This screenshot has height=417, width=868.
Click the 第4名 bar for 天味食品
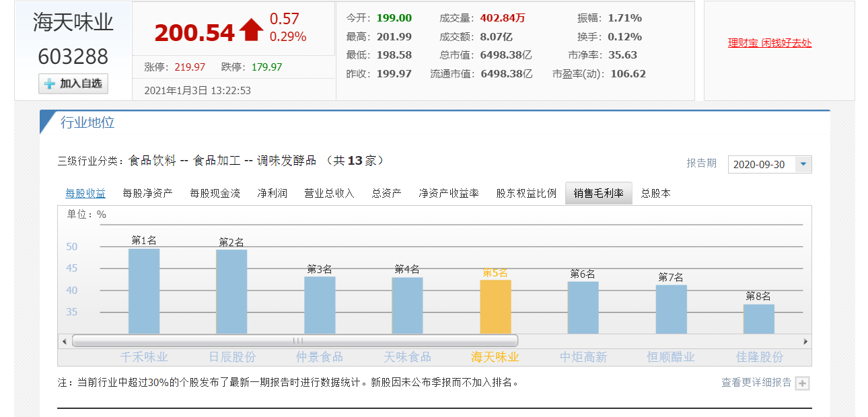pos(407,305)
